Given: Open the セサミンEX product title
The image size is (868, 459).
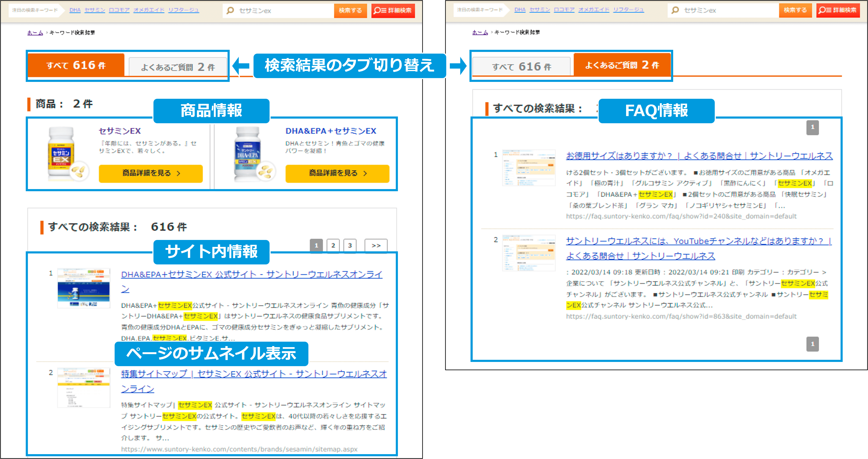Looking at the screenshot, I should pos(120,131).
